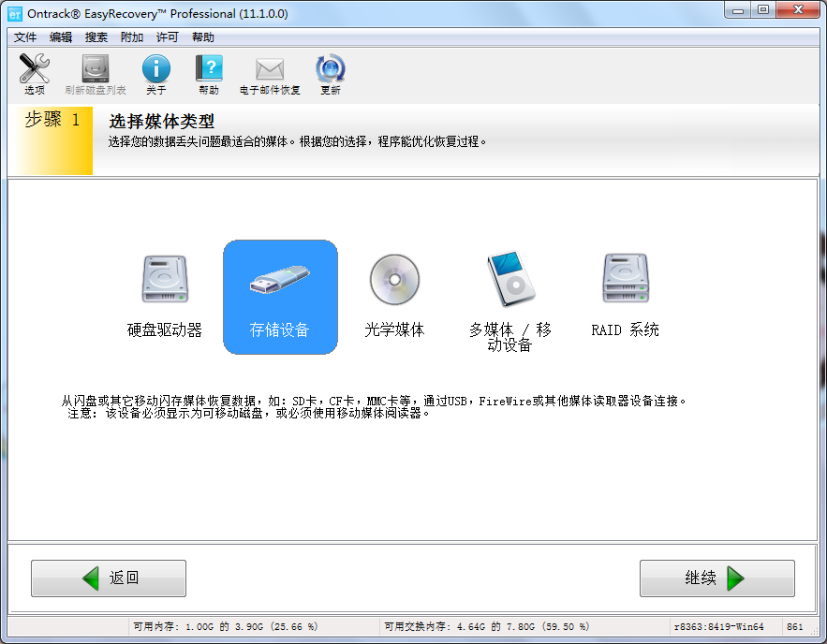
Task: Click the 继续 continue button
Action: point(717,578)
